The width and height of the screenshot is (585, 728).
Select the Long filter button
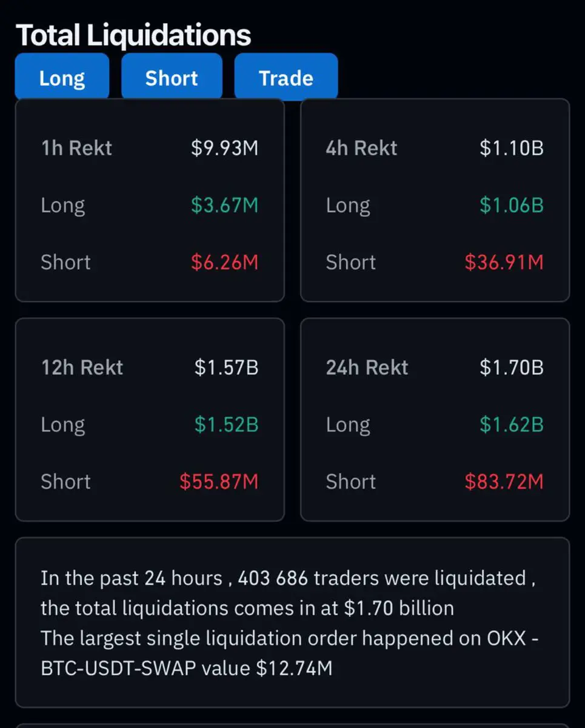(x=62, y=76)
